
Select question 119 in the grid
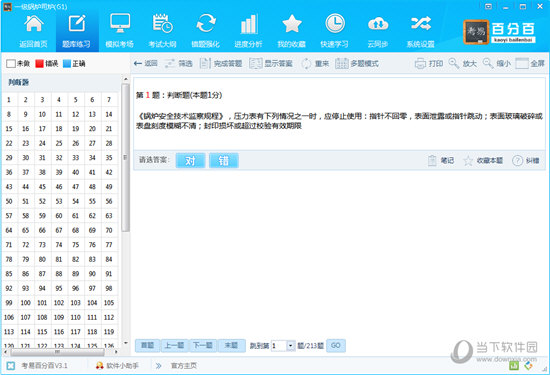109,332
